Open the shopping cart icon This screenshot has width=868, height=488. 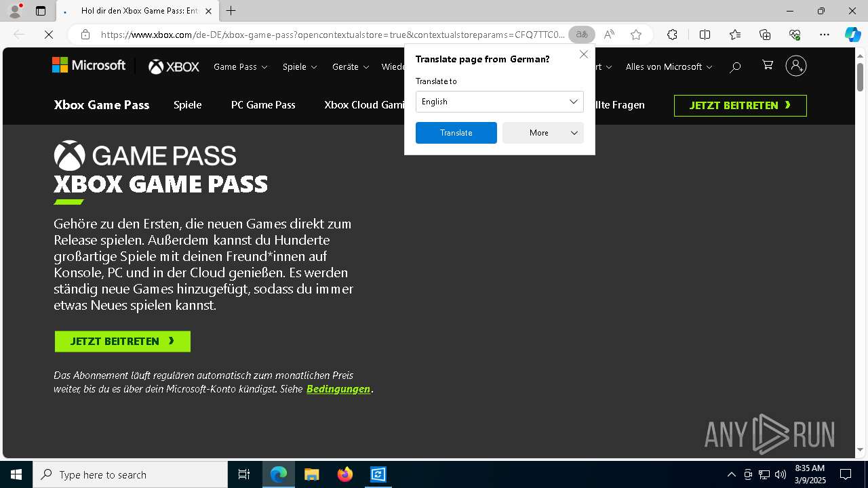768,65
